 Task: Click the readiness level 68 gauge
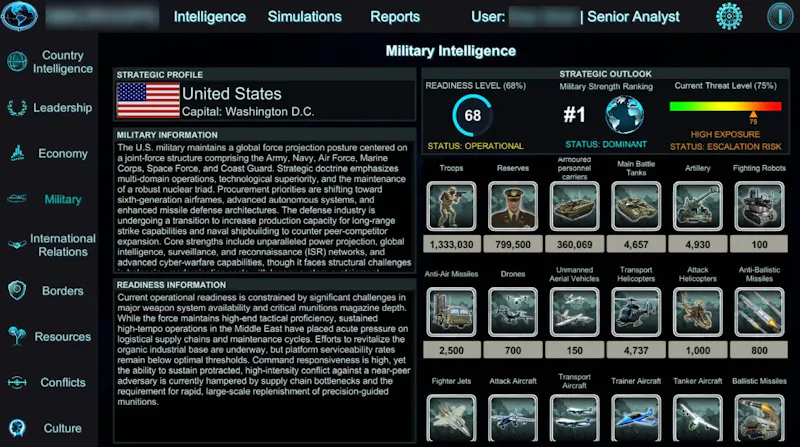tap(472, 115)
